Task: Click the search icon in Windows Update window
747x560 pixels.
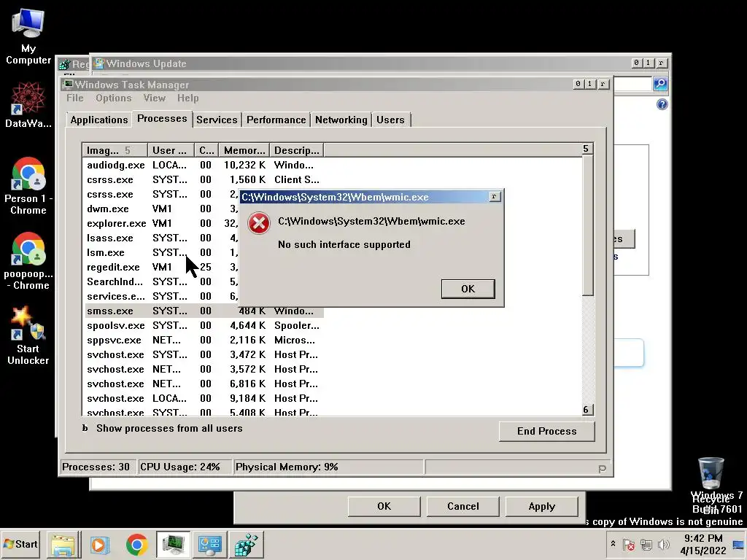Action: pyautogui.click(x=659, y=84)
